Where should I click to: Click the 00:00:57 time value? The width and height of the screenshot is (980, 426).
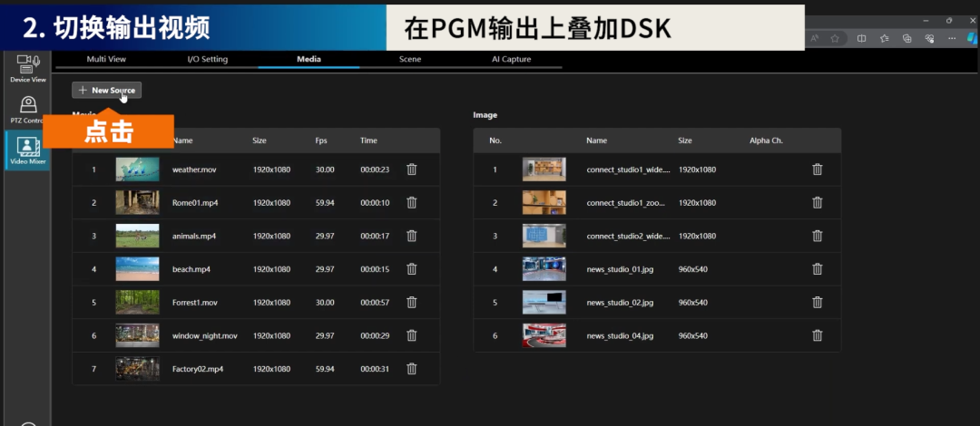(375, 303)
